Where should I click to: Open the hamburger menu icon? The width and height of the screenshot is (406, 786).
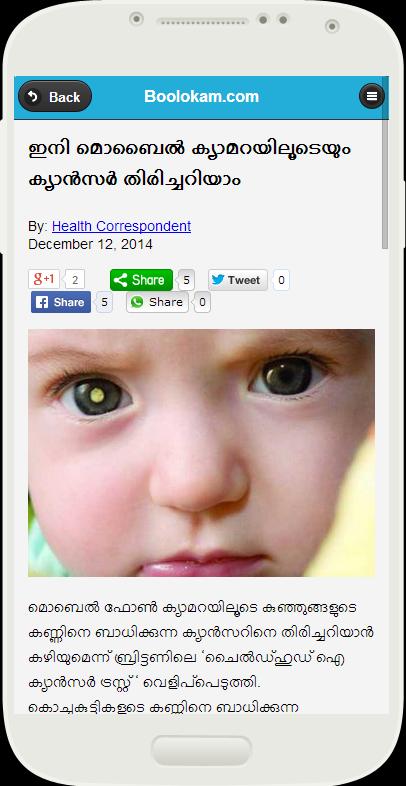coord(371,96)
